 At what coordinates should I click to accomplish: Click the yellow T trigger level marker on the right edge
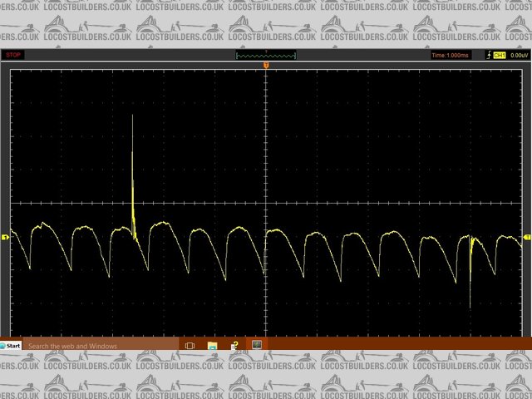(527, 237)
